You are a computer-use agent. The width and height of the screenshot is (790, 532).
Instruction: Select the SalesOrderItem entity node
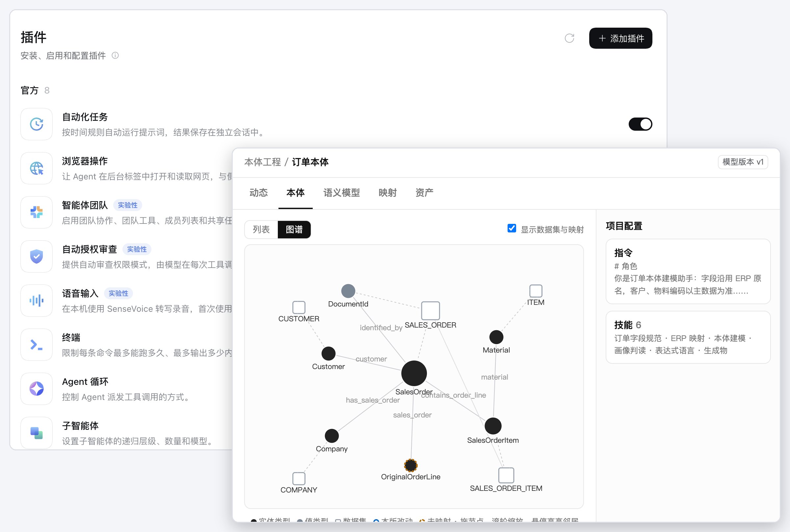493,426
